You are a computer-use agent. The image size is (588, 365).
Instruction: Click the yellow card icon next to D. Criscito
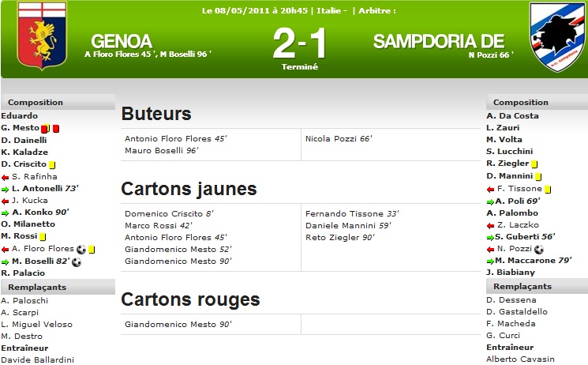52,165
